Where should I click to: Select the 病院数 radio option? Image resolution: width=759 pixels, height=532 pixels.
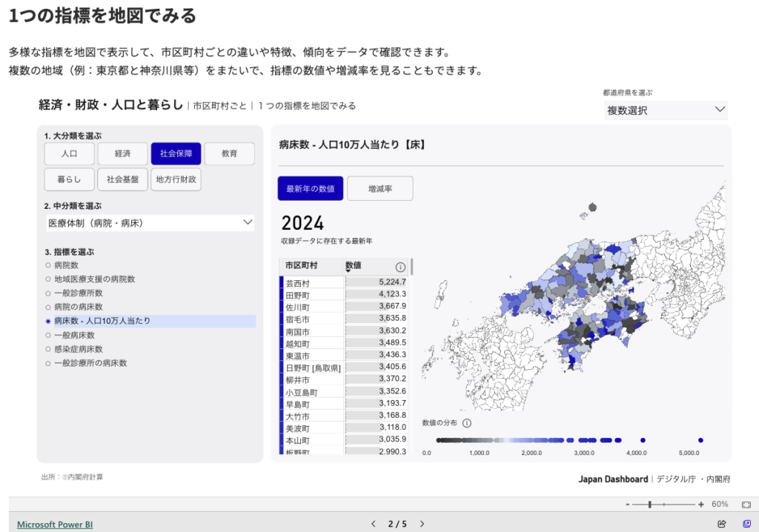pos(48,265)
